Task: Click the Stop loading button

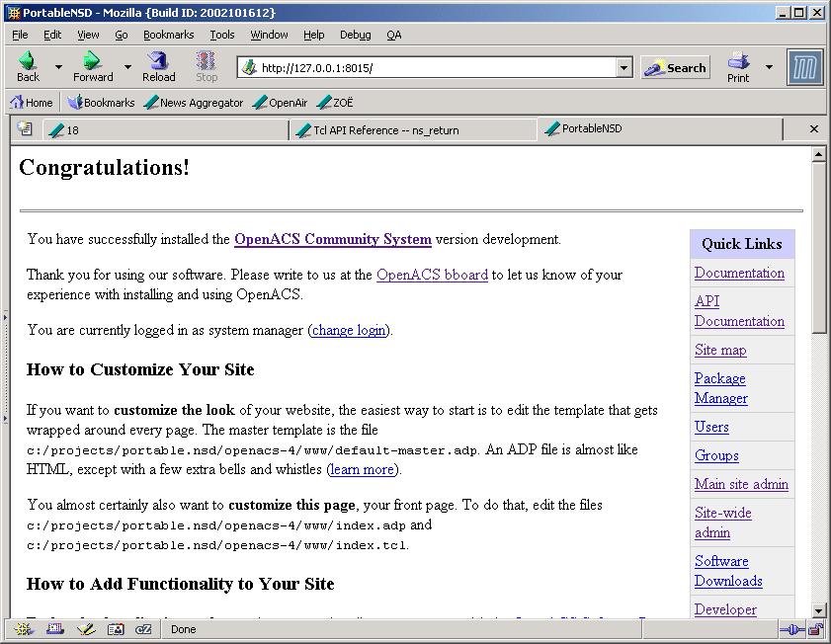Action: click(207, 67)
